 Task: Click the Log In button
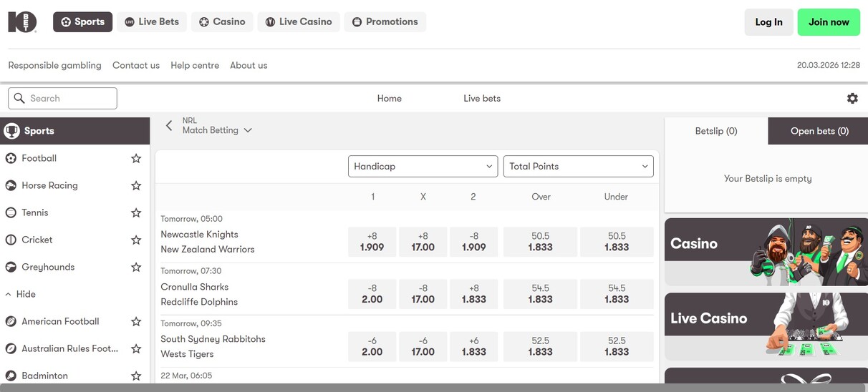[769, 22]
